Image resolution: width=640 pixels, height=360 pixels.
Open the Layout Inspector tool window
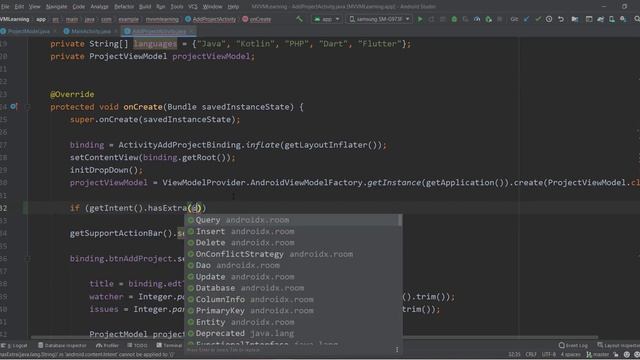pos(618,345)
